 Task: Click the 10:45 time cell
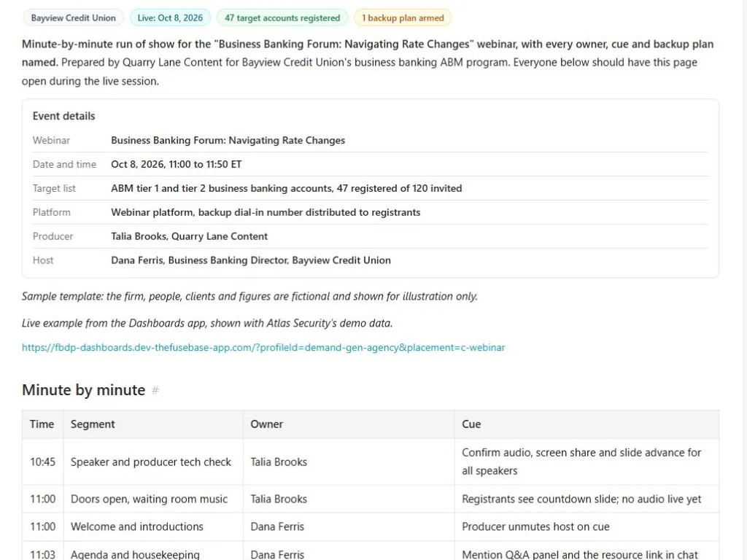tap(42, 462)
